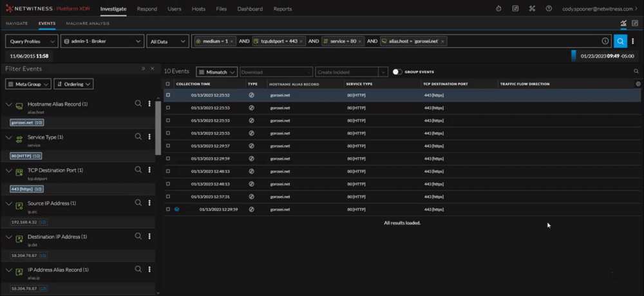Image resolution: width=644 pixels, height=296 pixels.
Task: Close the Filter Events panel
Action: 153,68
